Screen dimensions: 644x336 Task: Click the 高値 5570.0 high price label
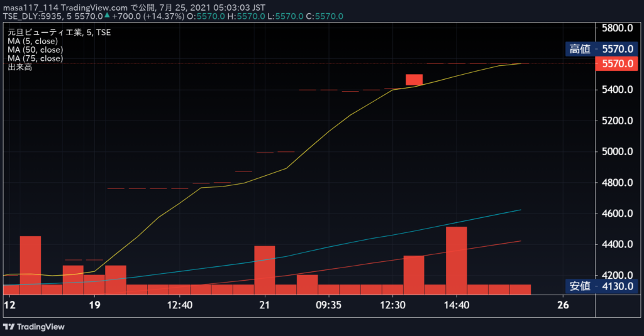[601, 49]
